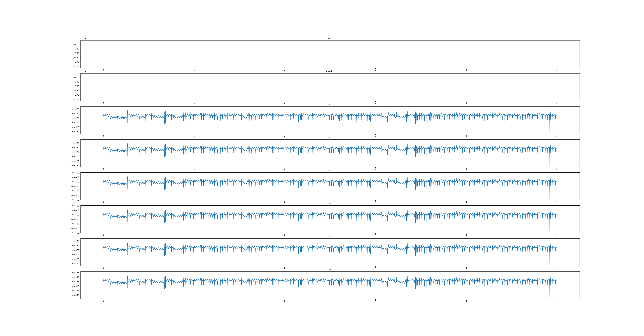Screen dimensions: 644x336
Task: Click the 1e-7 exponent label above Lead I
Action: tap(83, 39)
